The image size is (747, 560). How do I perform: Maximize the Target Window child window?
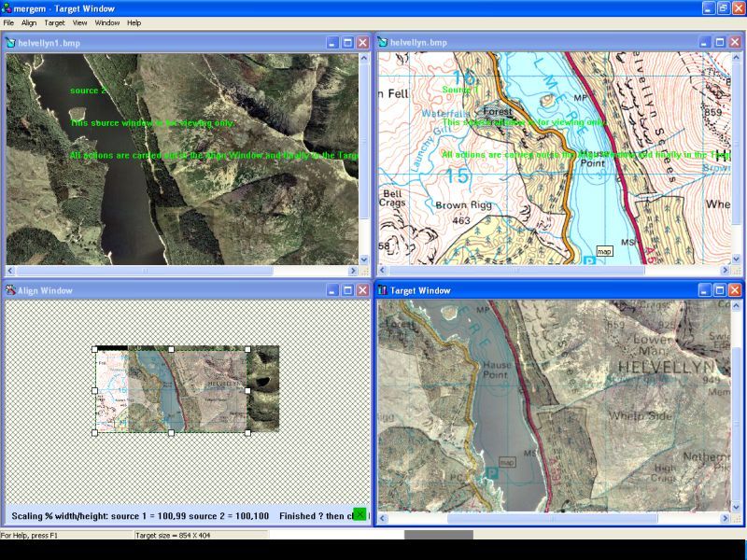pos(720,290)
